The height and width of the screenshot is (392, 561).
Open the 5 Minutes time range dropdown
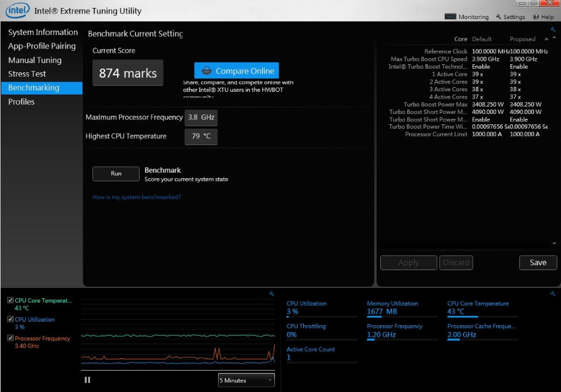(246, 380)
